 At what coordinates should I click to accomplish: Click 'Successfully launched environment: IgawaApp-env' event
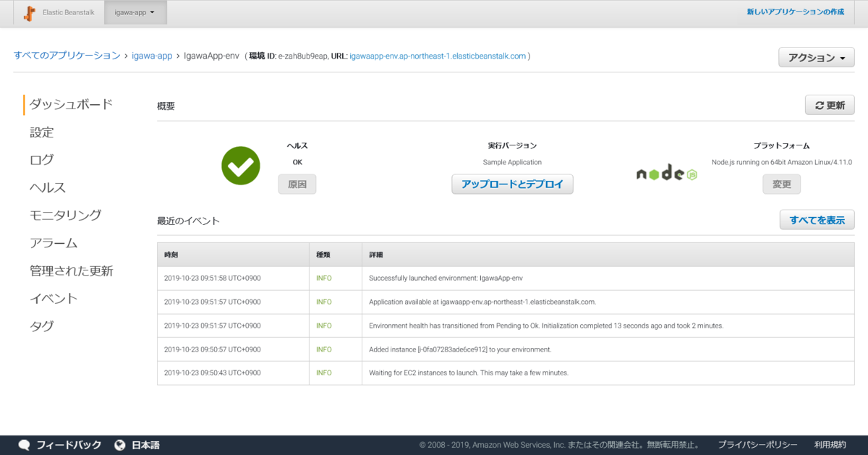(x=446, y=278)
